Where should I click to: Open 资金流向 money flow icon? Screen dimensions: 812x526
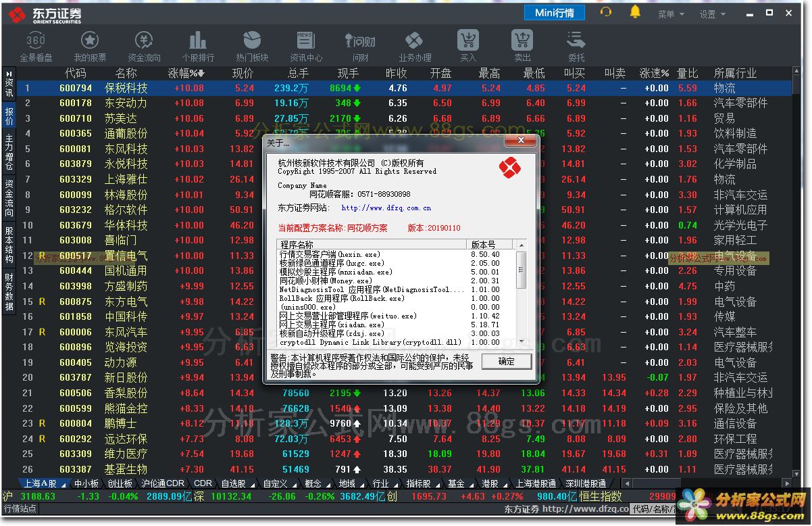click(144, 39)
